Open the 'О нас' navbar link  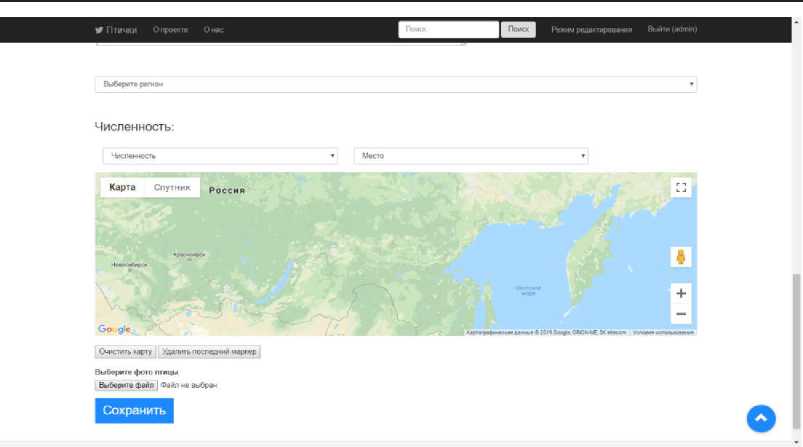[x=213, y=30]
